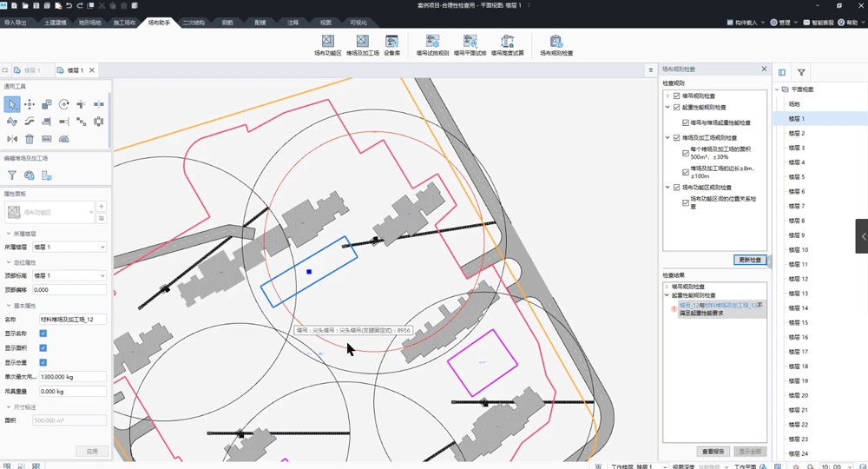This screenshot has width=868, height=469.
Task: Switch to the 施工场布 ribbon tab
Action: tap(124, 23)
